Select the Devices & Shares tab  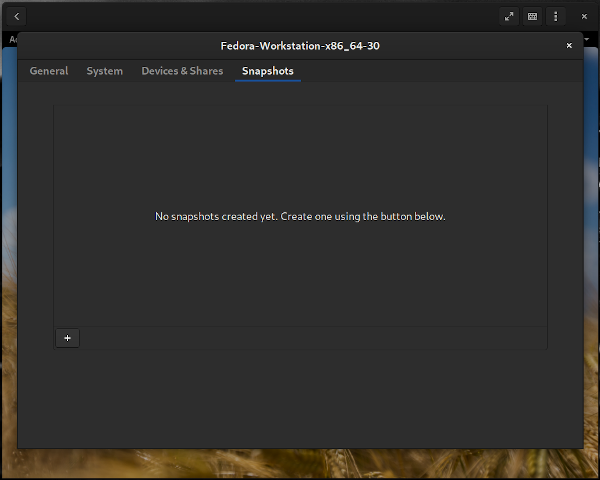coord(182,71)
